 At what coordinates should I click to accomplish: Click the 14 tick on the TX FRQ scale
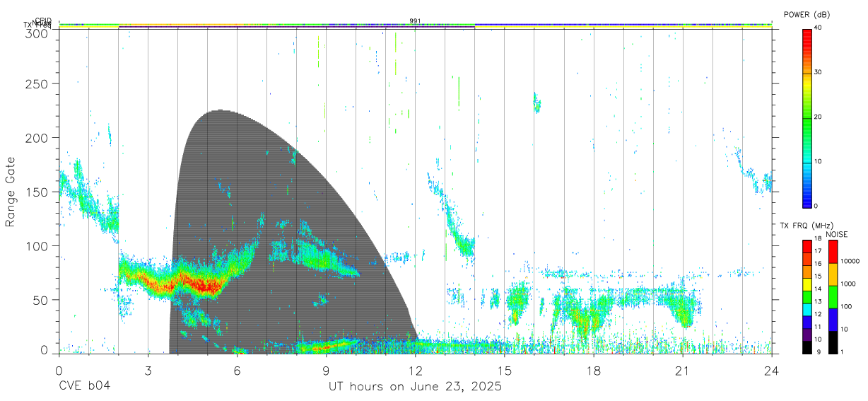click(819, 289)
